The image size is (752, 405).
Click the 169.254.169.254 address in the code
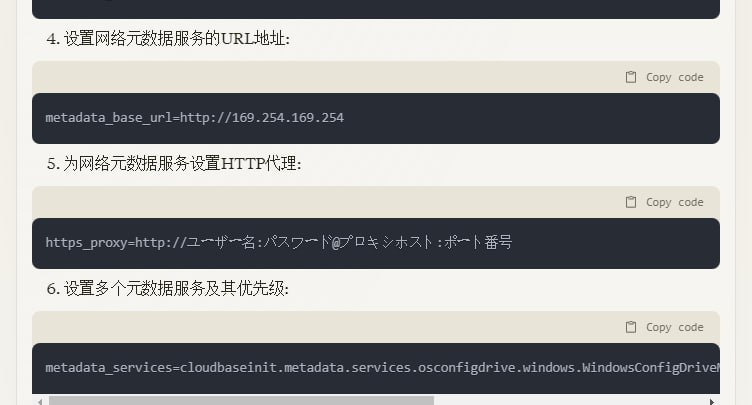[288, 118]
